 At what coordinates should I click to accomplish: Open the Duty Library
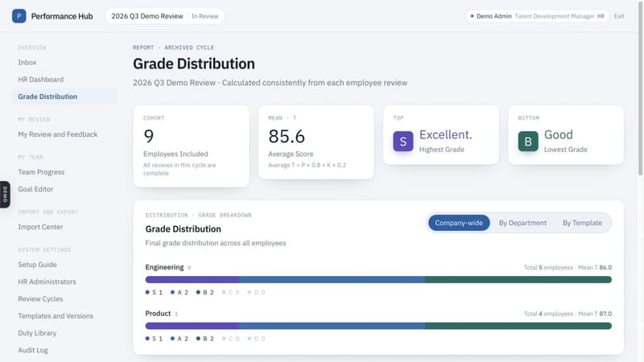(37, 333)
